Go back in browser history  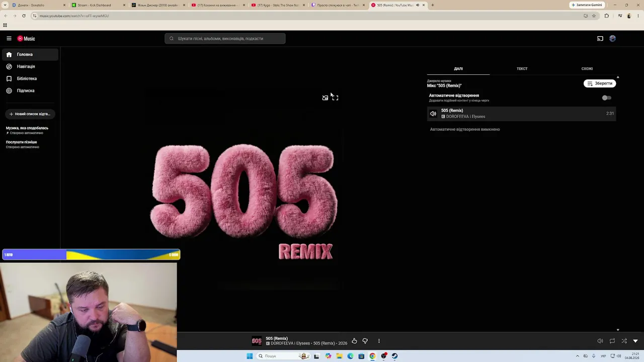pos(6,16)
